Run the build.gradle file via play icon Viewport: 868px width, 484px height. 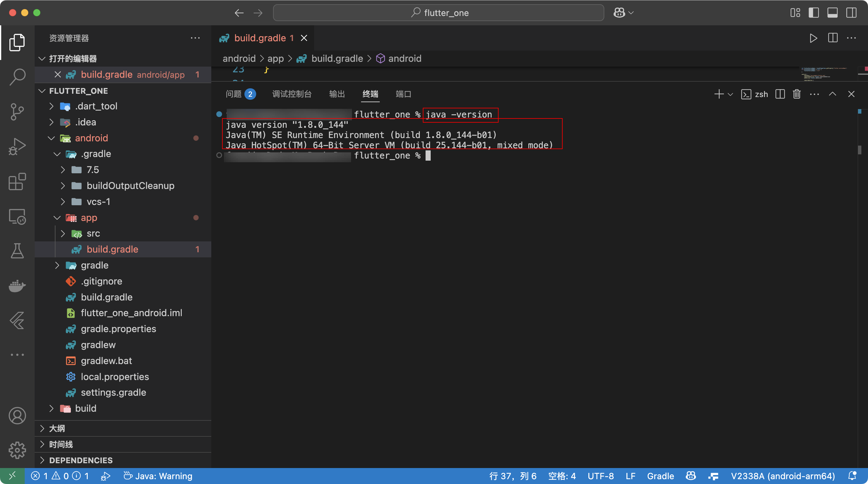click(813, 38)
